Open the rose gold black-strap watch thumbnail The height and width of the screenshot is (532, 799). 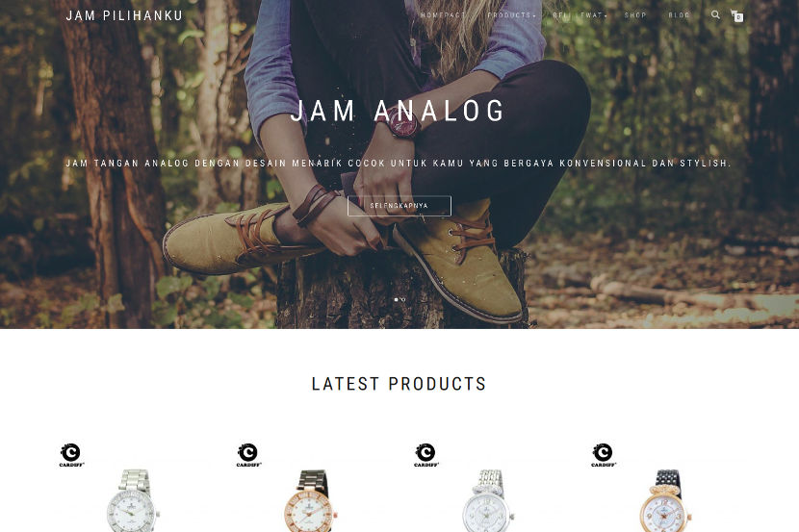(310, 501)
